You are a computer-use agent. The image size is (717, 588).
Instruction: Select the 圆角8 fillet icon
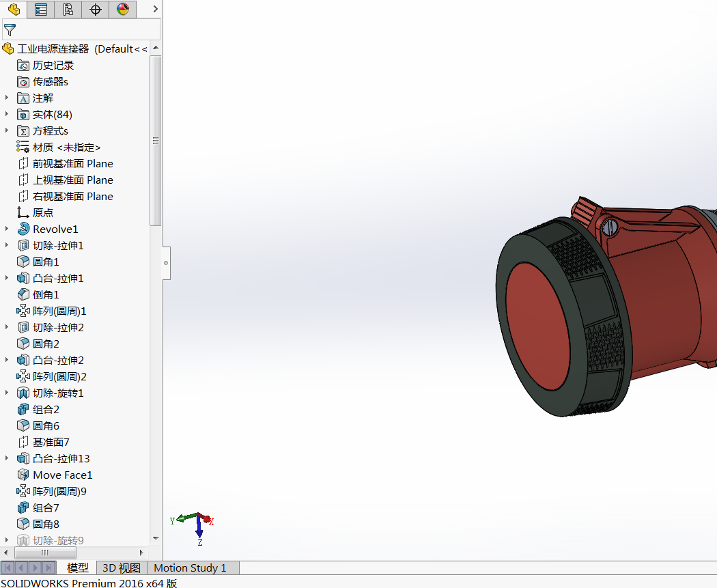coord(23,524)
